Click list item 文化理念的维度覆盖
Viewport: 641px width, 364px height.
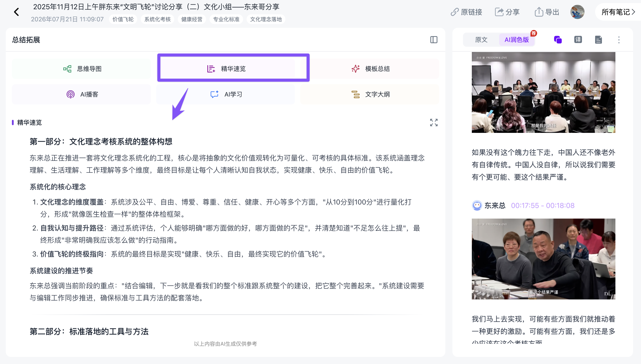pyautogui.click(x=72, y=202)
